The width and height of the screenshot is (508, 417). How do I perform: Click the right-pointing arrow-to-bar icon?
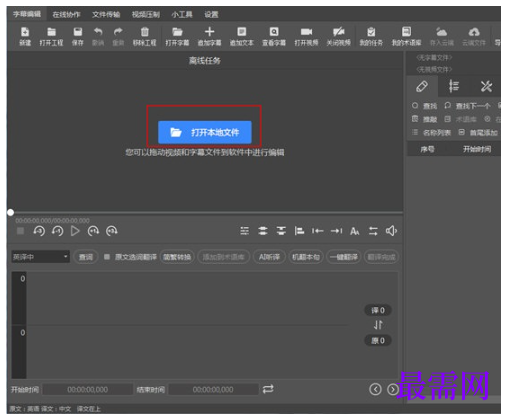(x=336, y=231)
